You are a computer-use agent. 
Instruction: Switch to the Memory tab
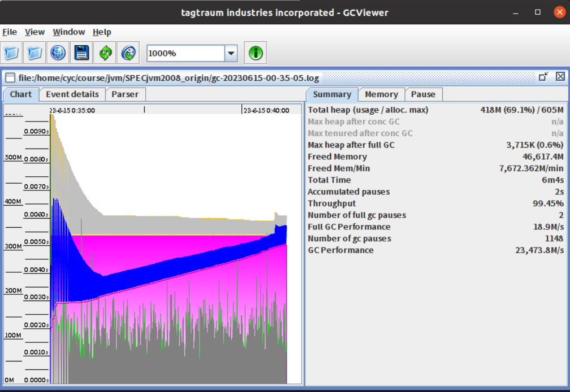coord(381,94)
